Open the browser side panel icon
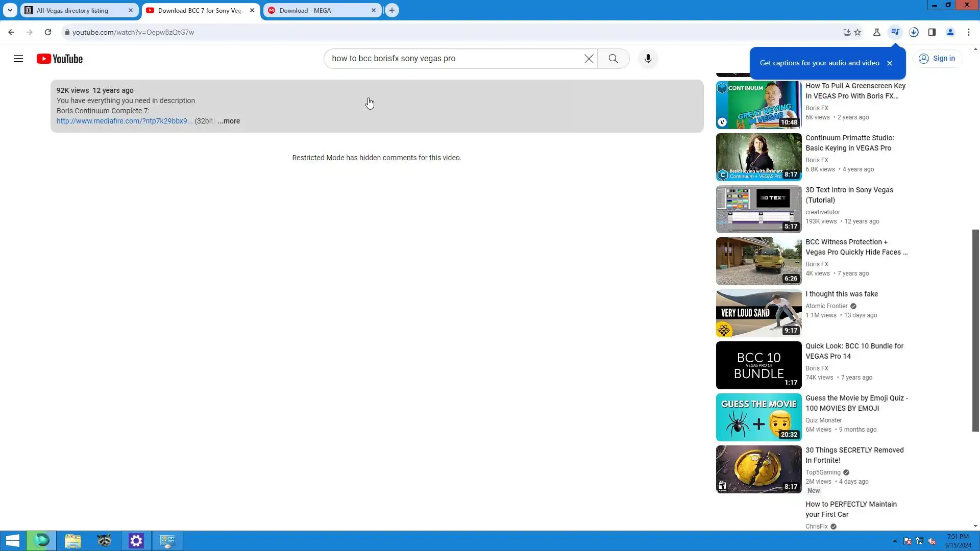 coord(932,32)
